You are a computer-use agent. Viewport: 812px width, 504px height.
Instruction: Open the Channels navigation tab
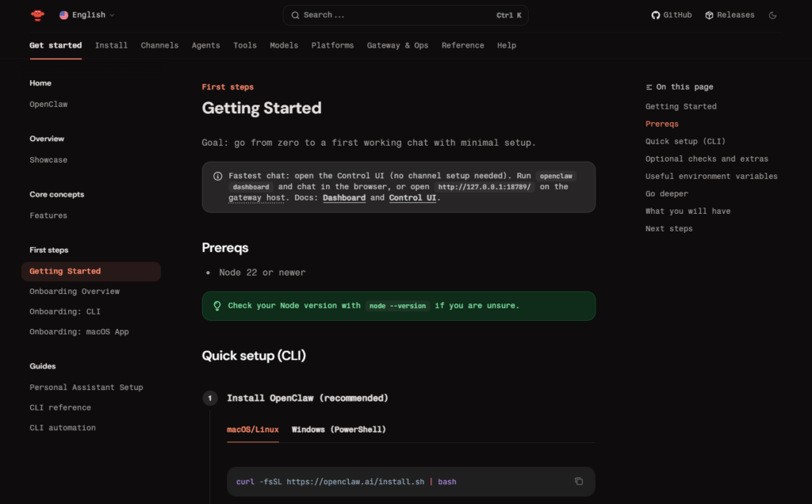[159, 45]
